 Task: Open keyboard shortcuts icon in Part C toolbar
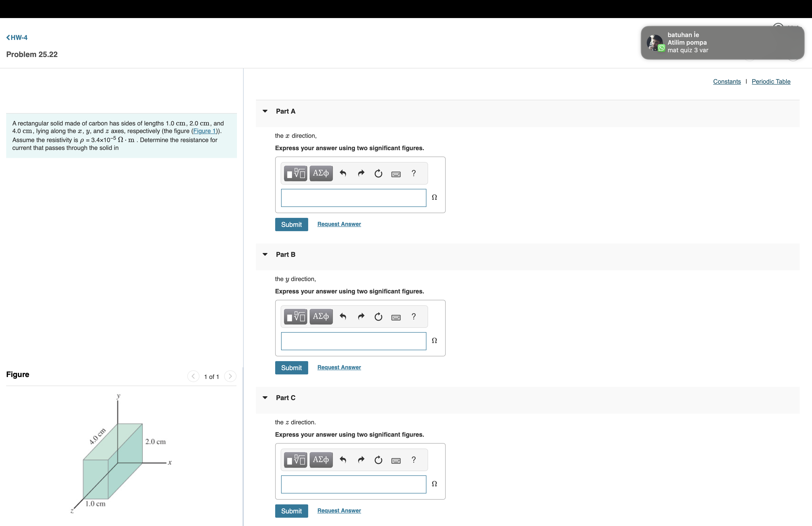(396, 460)
